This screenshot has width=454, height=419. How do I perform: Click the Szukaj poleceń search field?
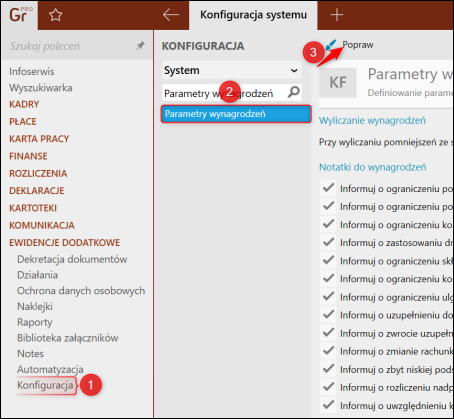(x=72, y=46)
